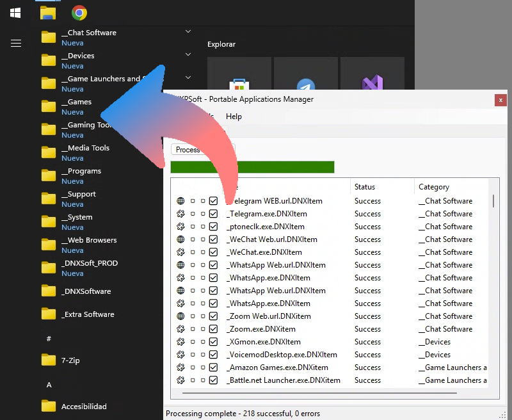Uncheck the _ptoneclk.exe.DNXItem checkbox
This screenshot has height=420, width=512.
pyautogui.click(x=213, y=227)
